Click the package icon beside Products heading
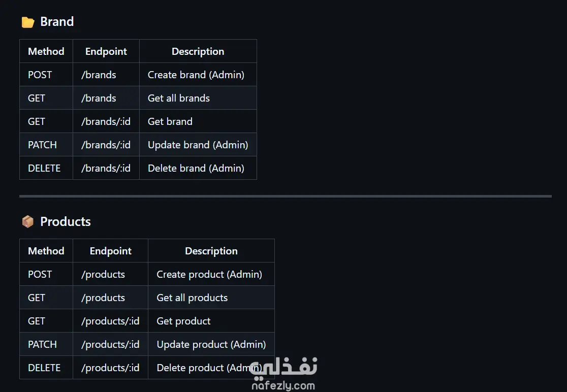 (27, 222)
